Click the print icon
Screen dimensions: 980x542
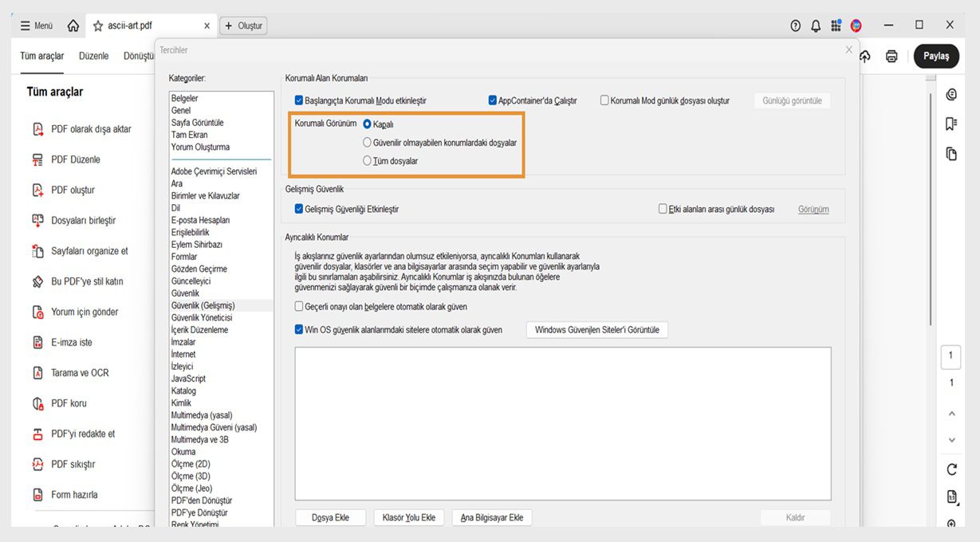(x=891, y=56)
